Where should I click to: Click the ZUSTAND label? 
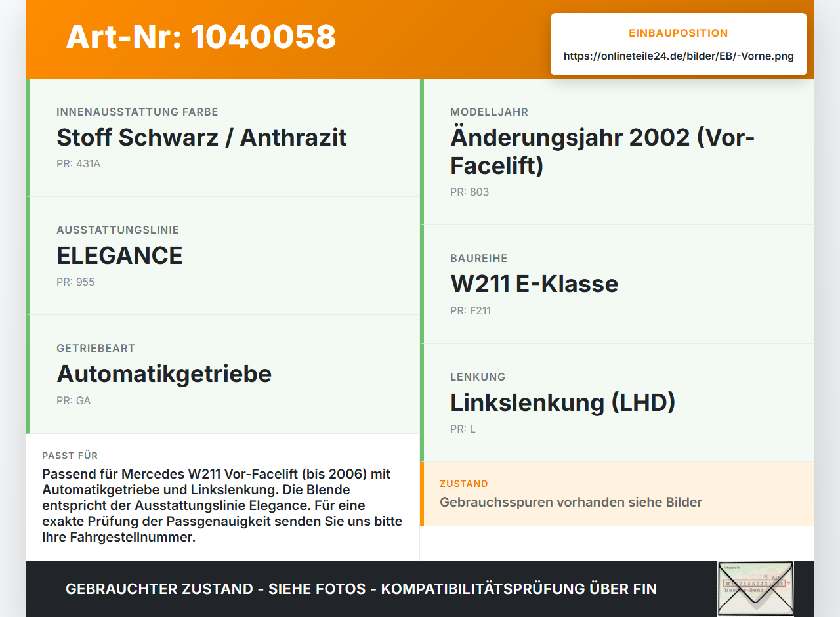(x=464, y=484)
